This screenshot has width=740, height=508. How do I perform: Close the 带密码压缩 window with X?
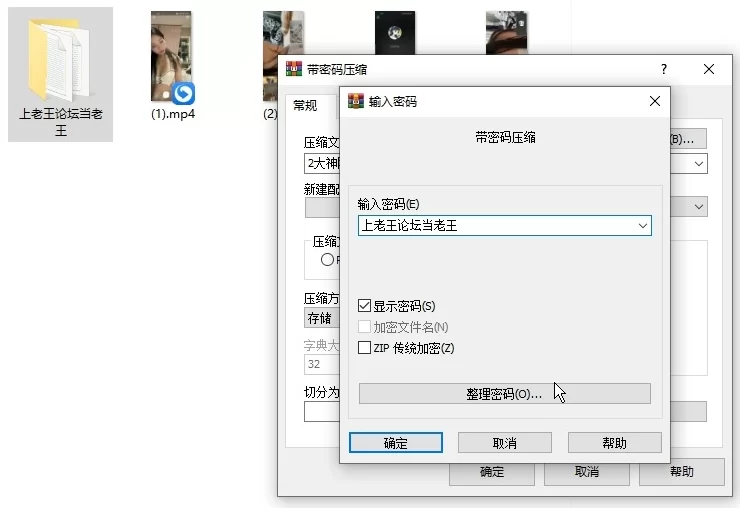point(709,69)
